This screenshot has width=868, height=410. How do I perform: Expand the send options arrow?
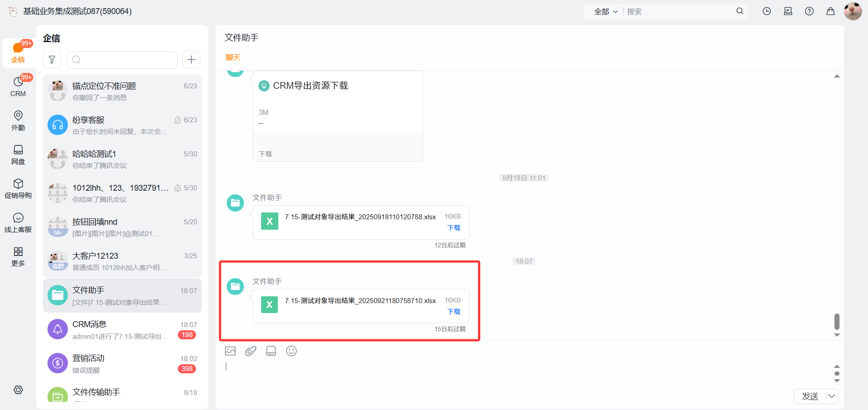[x=832, y=396]
